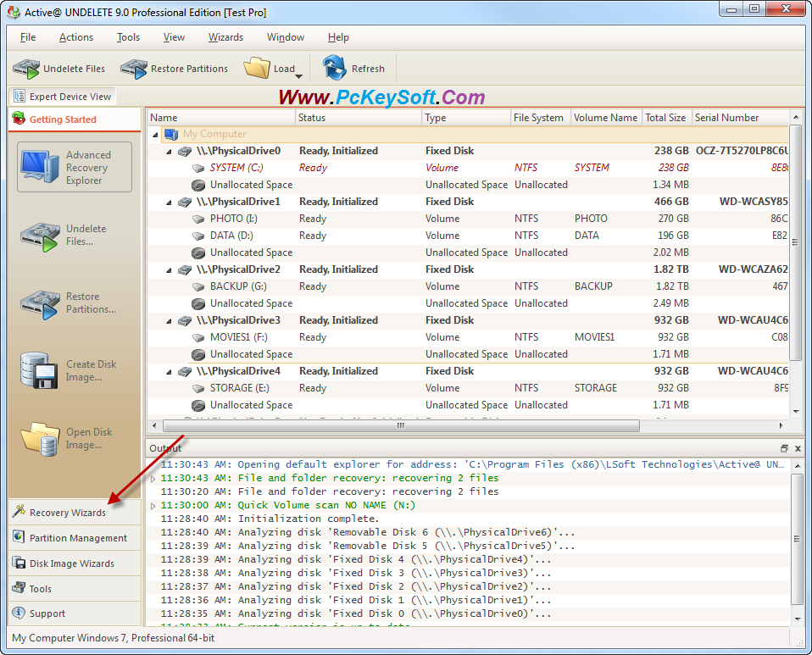Click the Disk Image Wizards icon
Image resolution: width=812 pixels, height=655 pixels.
point(19,563)
